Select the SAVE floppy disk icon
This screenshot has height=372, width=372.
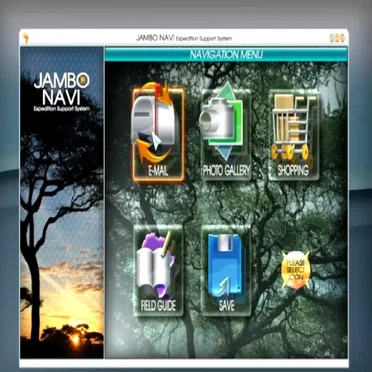(226, 270)
